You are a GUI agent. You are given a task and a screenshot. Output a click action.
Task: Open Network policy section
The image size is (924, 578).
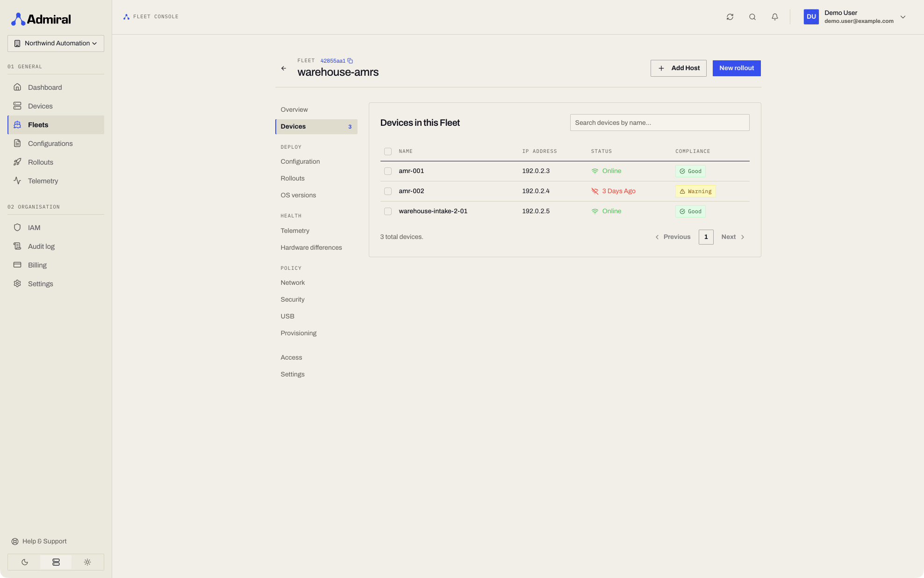click(x=316, y=283)
